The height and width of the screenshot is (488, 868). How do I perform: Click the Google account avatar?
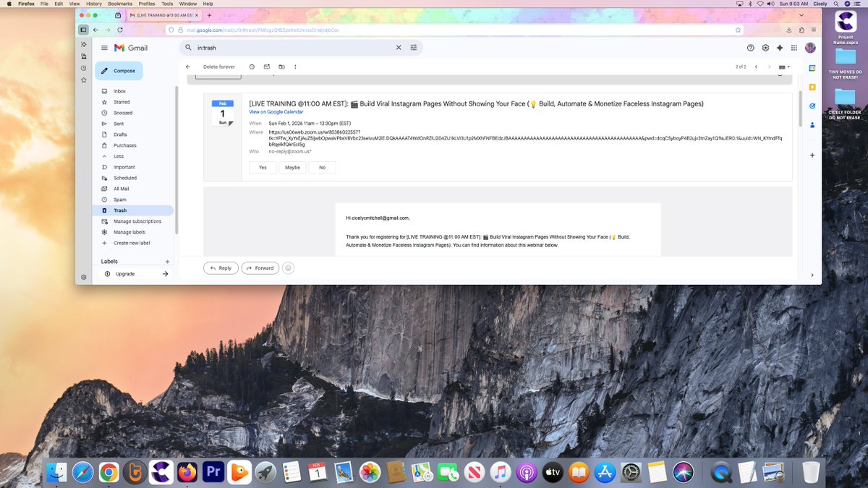(x=810, y=48)
